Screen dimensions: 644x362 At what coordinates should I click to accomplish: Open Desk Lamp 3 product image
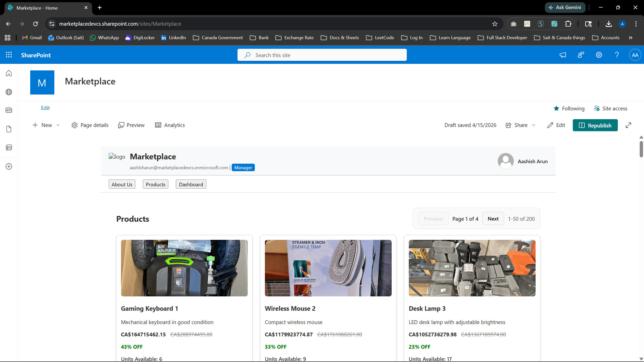(472, 268)
